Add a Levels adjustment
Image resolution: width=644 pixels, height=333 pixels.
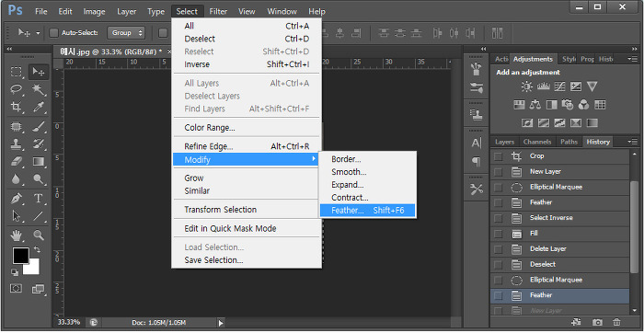pos(544,86)
